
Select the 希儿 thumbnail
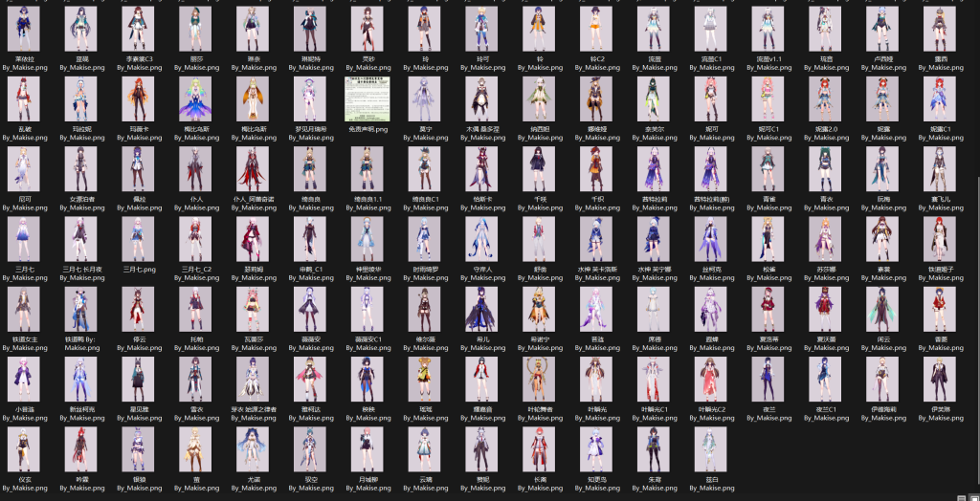click(481, 309)
